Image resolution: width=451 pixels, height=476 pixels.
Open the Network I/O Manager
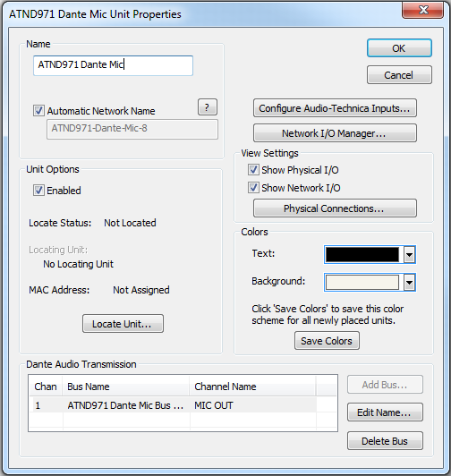pyautogui.click(x=335, y=133)
